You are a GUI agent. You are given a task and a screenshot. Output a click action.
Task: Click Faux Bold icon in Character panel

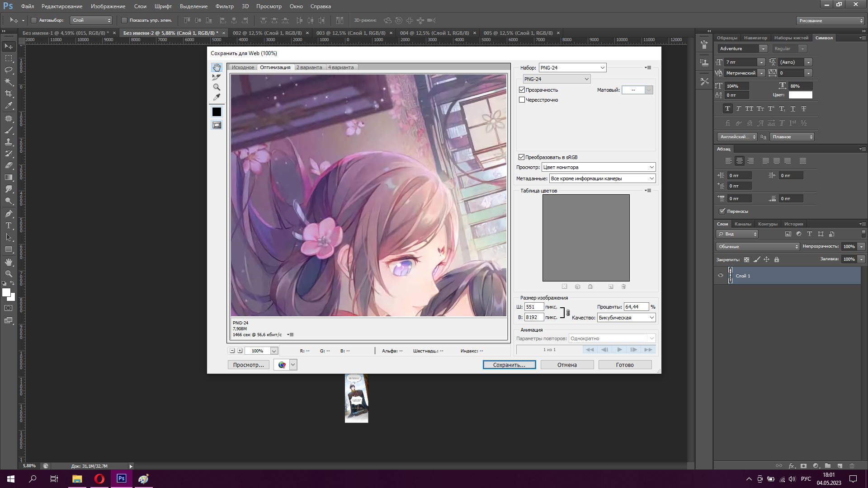pyautogui.click(x=727, y=109)
